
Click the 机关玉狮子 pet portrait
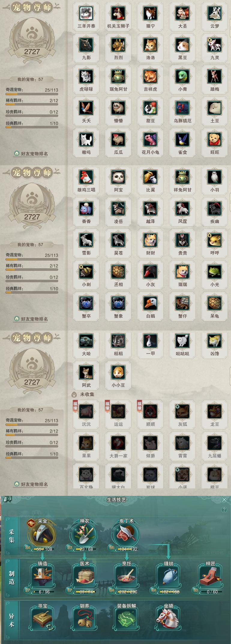(x=118, y=13)
